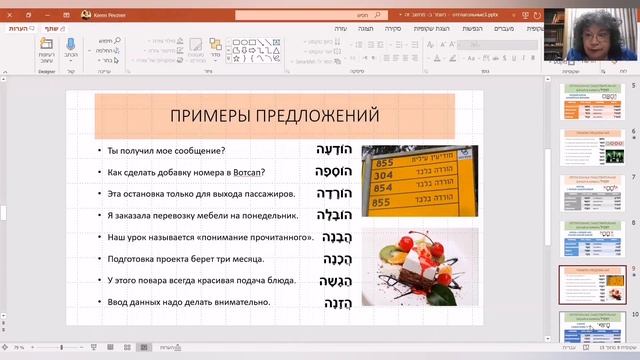Screen dimensions: 640x360
Task: Toggle bold formatting
Action: tap(533, 58)
